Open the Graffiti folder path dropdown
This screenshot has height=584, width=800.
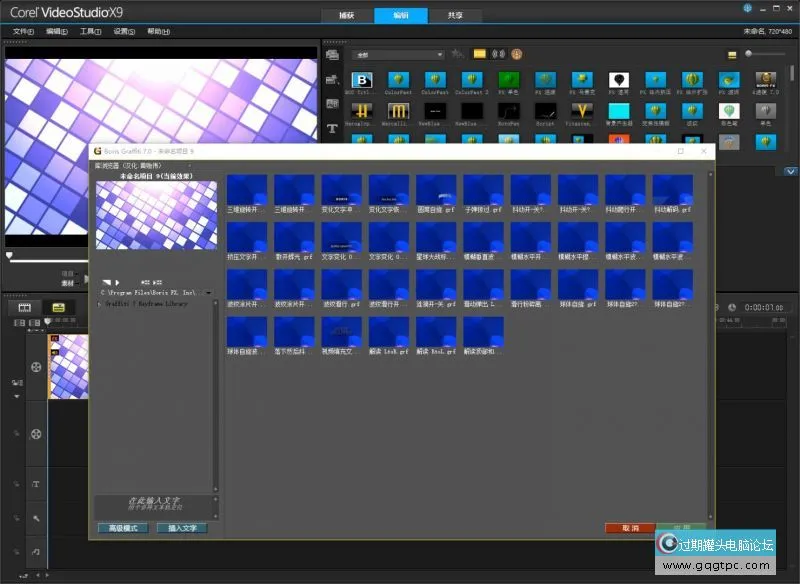tap(209, 293)
